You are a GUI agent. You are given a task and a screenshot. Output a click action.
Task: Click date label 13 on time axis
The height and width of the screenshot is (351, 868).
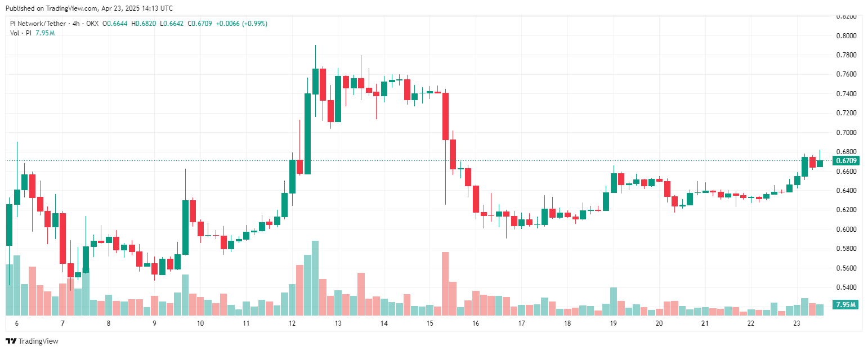point(338,323)
